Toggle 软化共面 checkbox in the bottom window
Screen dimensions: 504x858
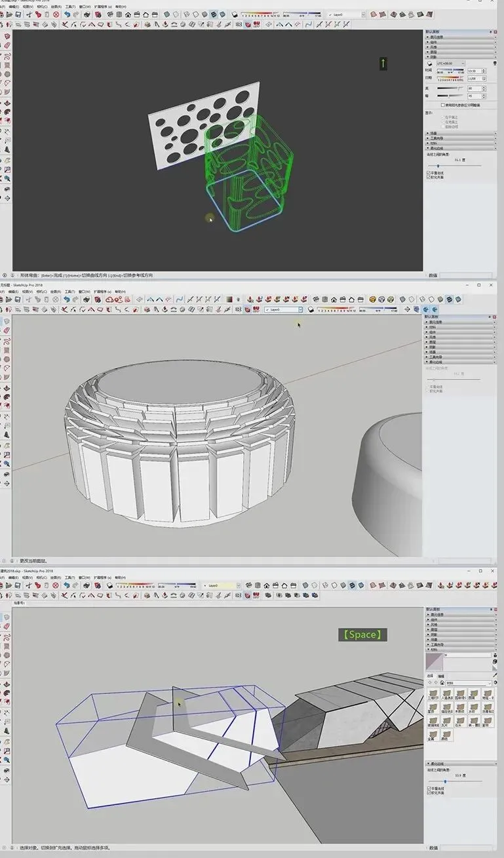click(429, 792)
